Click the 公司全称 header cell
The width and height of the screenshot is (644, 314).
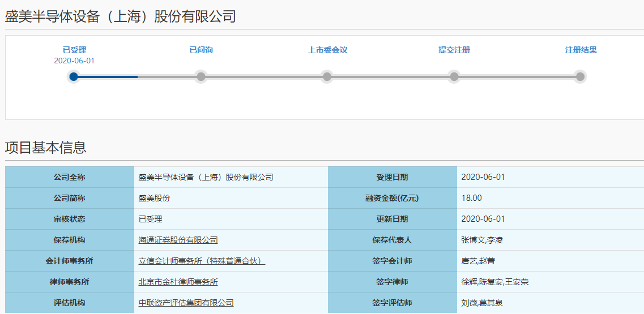[x=70, y=177]
